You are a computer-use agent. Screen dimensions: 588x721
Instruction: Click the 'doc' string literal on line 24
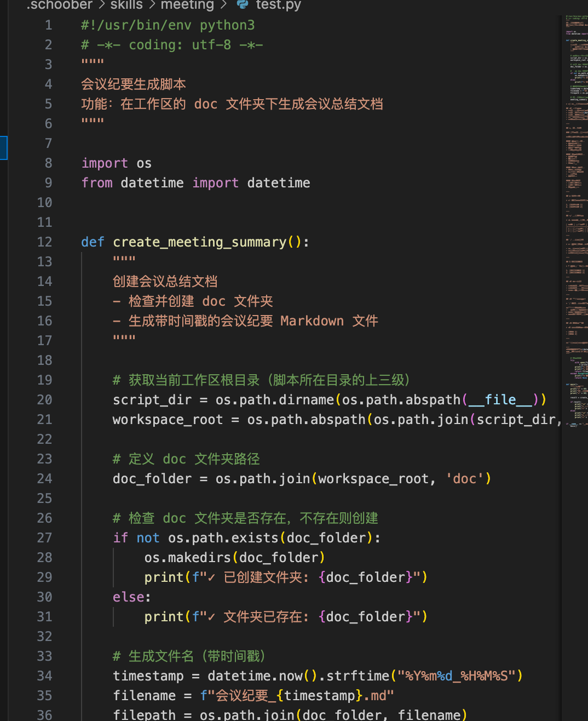click(464, 479)
